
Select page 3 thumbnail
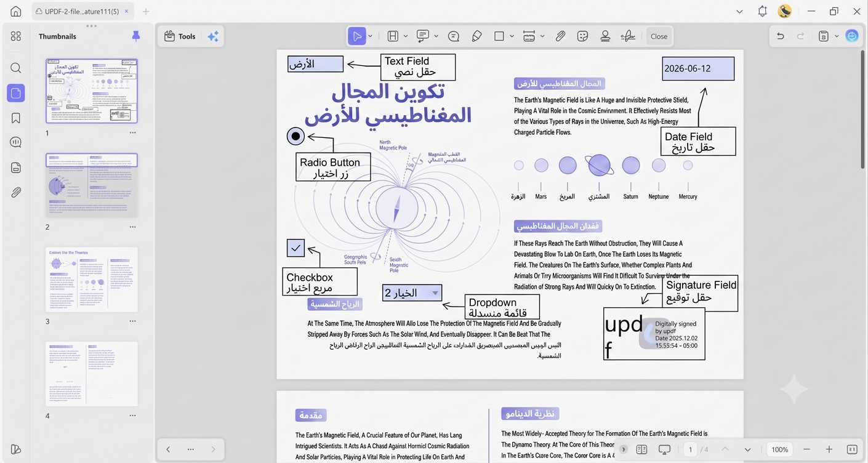tap(92, 280)
